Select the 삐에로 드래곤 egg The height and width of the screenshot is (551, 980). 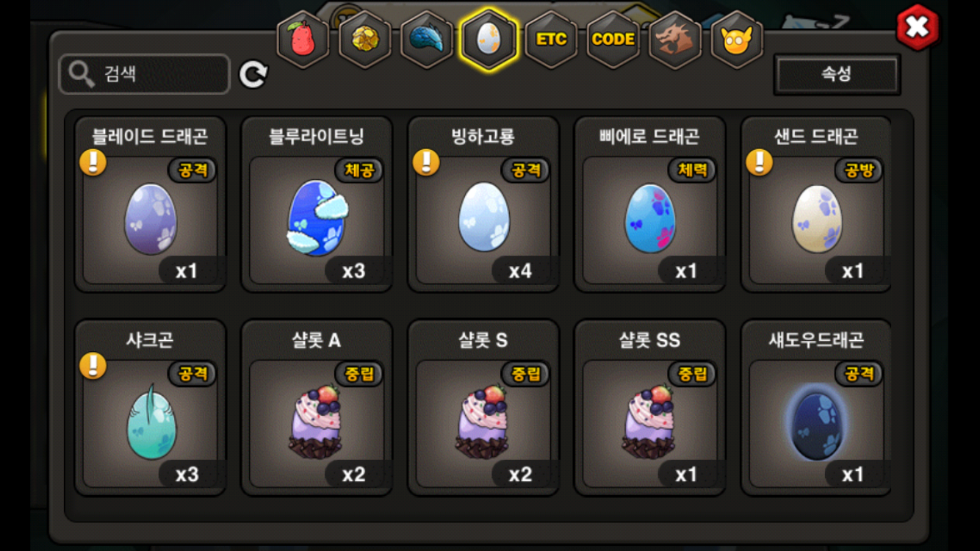(649, 204)
